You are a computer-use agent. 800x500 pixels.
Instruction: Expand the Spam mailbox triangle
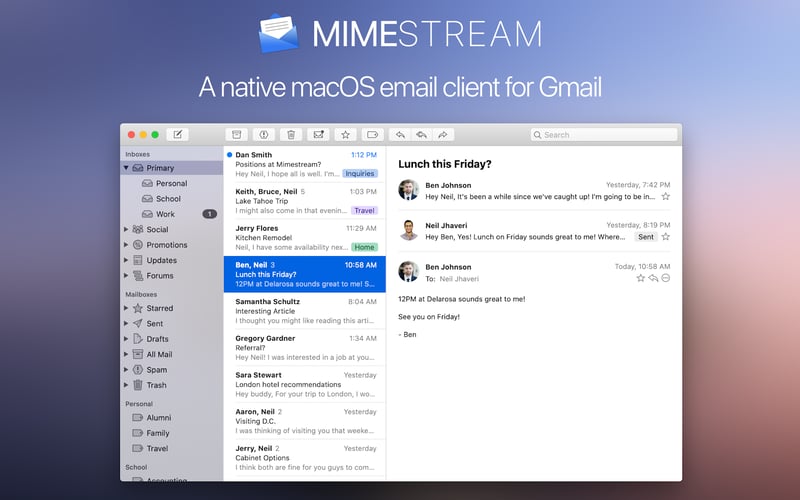(x=126, y=369)
